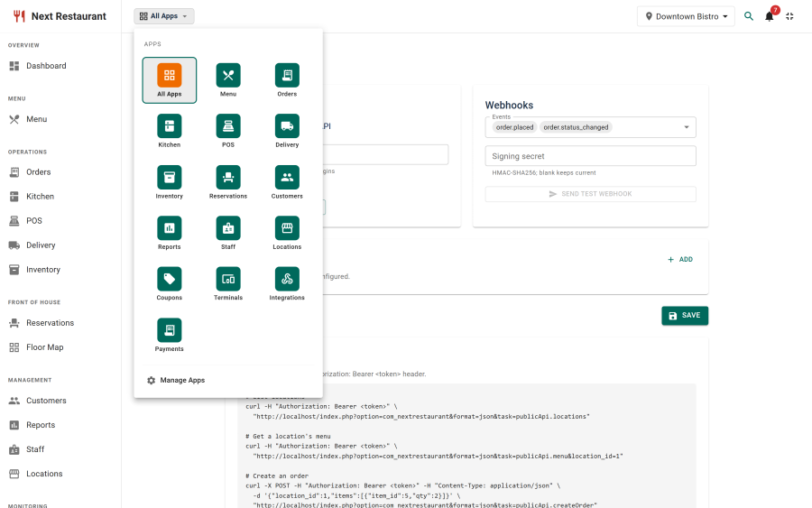Open Locations in the sidebar

tap(60, 474)
